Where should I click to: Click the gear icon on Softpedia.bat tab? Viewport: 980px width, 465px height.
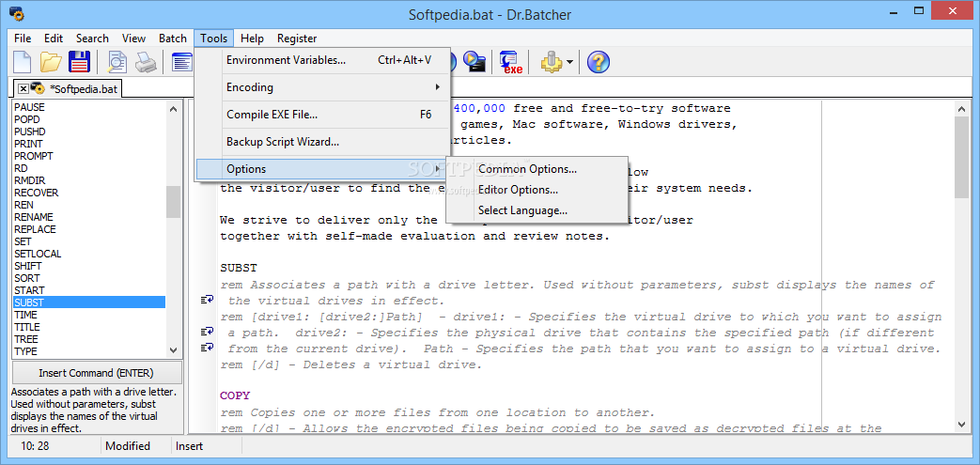pos(38,88)
